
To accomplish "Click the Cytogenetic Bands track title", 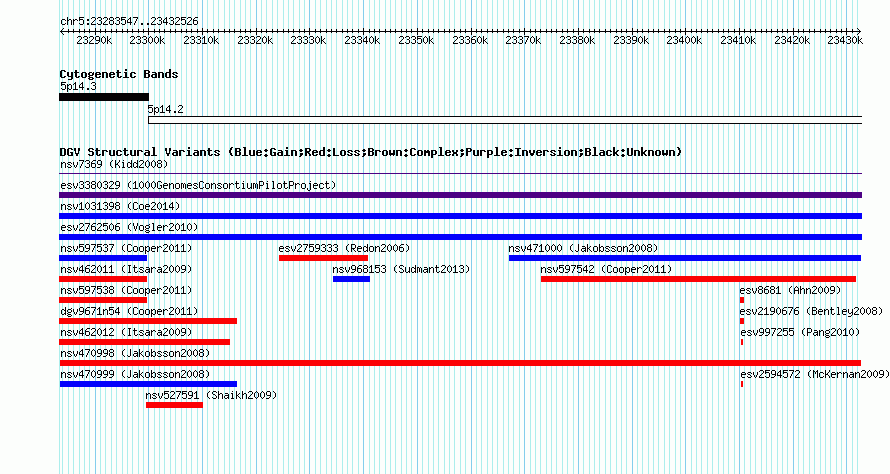I will pyautogui.click(x=119, y=74).
